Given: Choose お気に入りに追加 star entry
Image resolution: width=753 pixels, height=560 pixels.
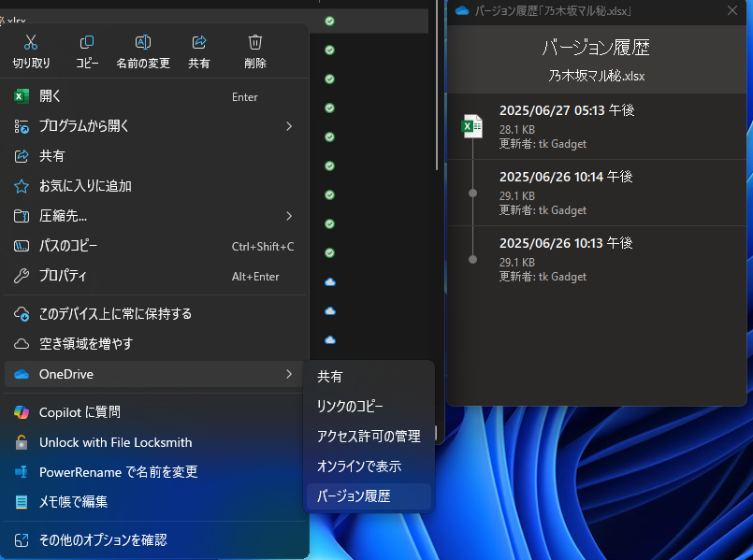Looking at the screenshot, I should [154, 186].
